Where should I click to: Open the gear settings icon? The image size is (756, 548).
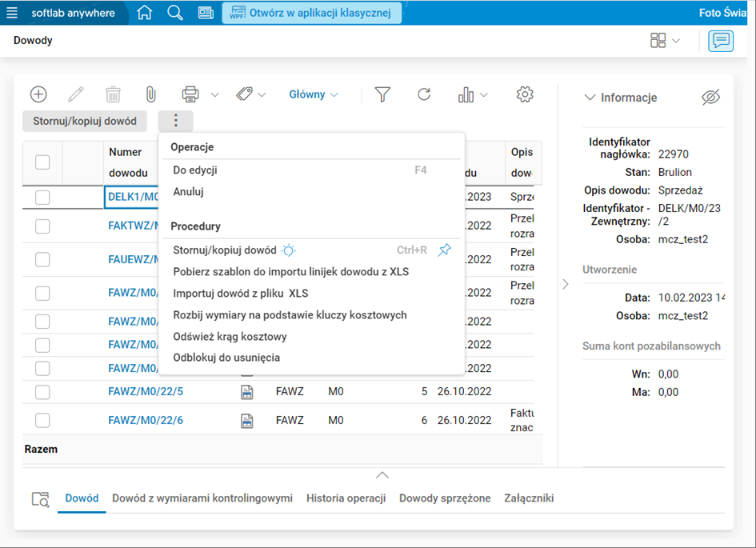point(525,94)
